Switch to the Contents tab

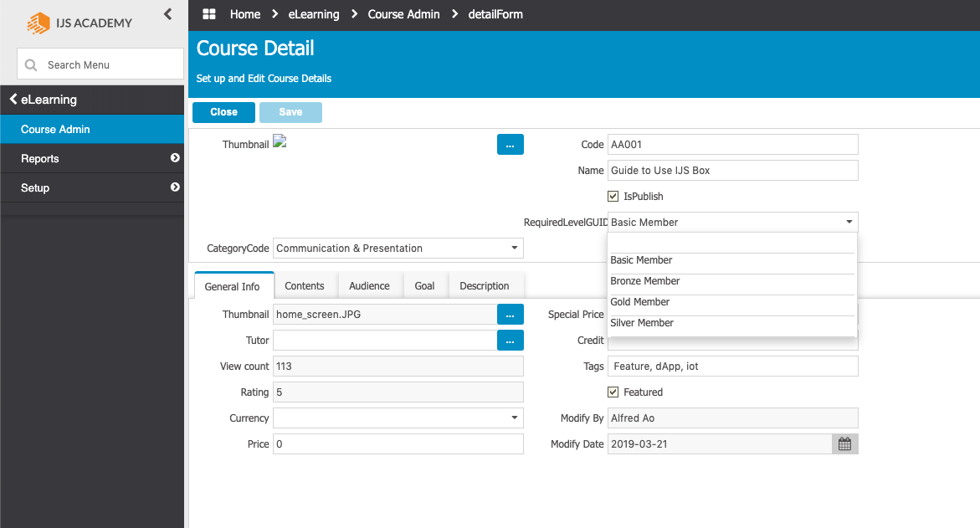304,286
